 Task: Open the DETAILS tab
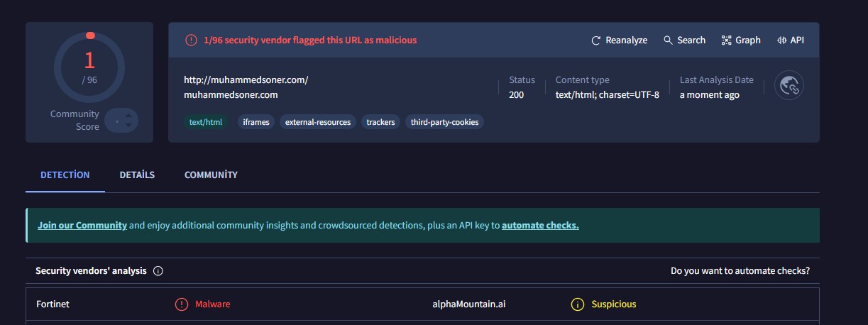coord(137,175)
